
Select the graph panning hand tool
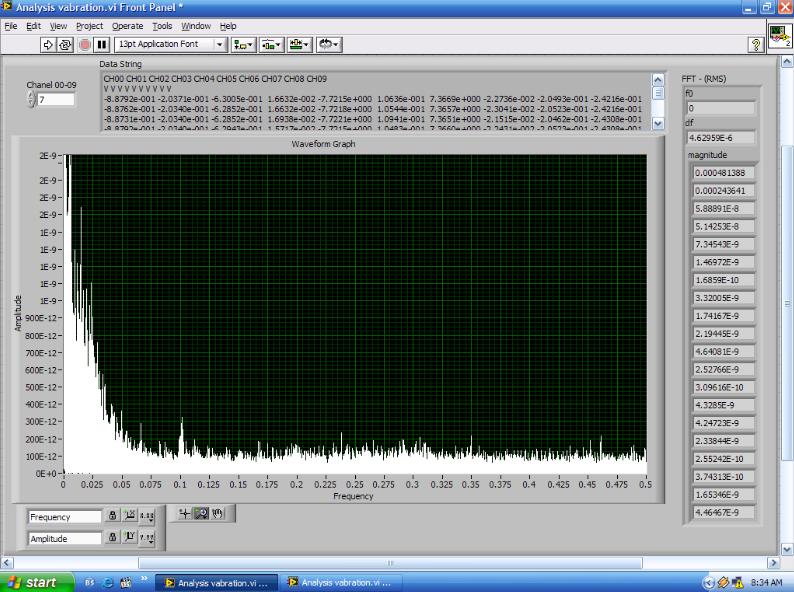(217, 513)
